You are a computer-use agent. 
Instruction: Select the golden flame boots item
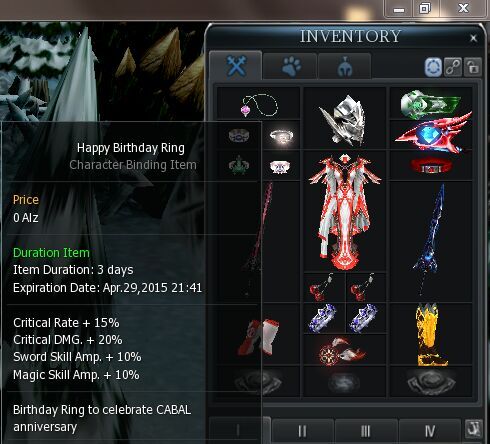[431, 334]
